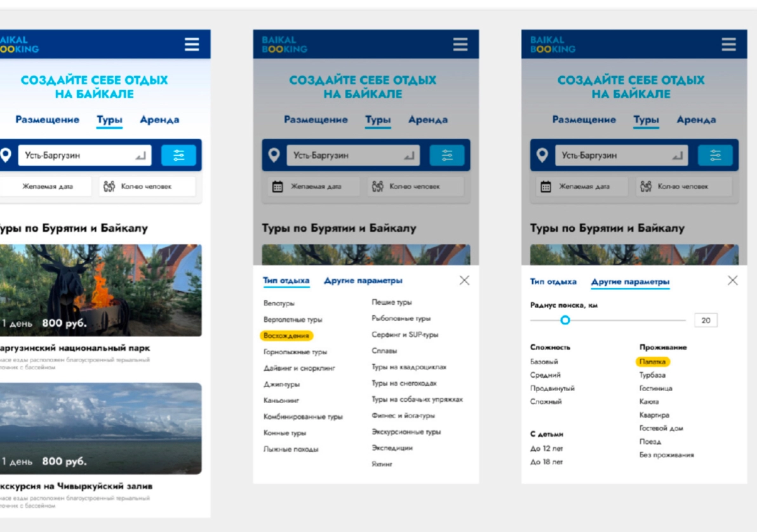Image resolution: width=757 pixels, height=532 pixels.
Task: Open Баргузинский национальный парк tour photo
Action: tap(101, 290)
